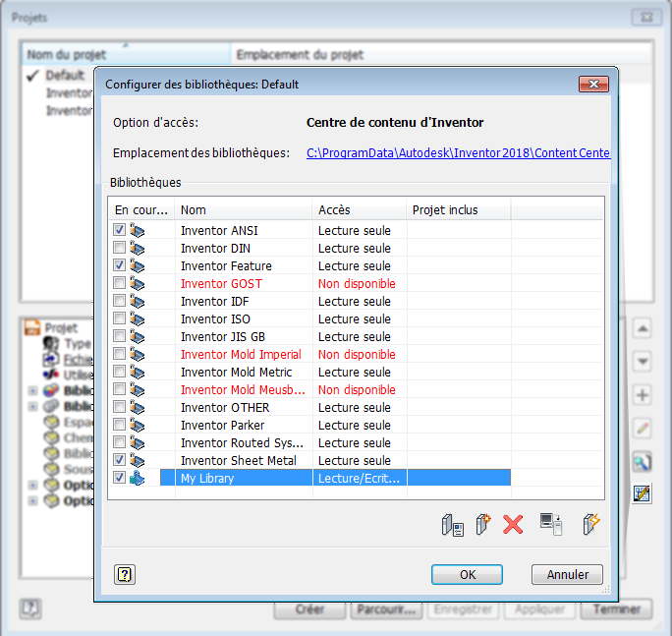Check the Inventor Routed Sys... checkbox
Viewport: 672px width, 636px height.
[119, 441]
